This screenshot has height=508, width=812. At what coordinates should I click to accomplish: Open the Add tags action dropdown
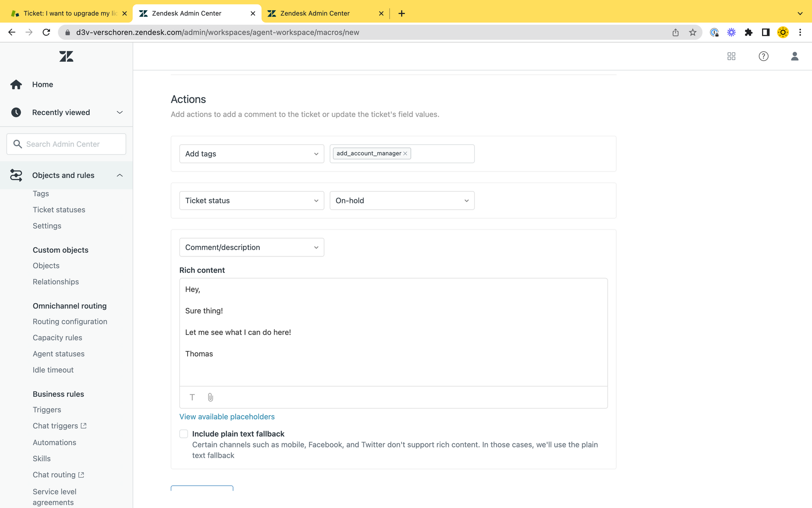pos(251,154)
